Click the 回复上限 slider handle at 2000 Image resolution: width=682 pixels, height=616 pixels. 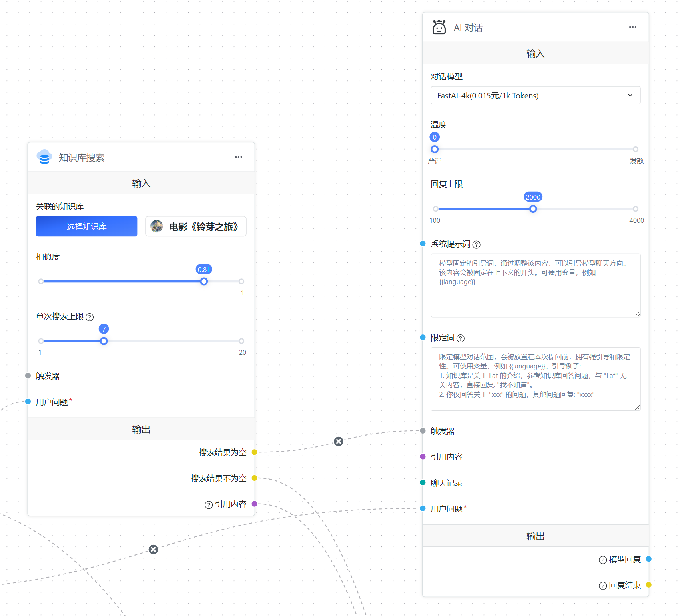(533, 209)
